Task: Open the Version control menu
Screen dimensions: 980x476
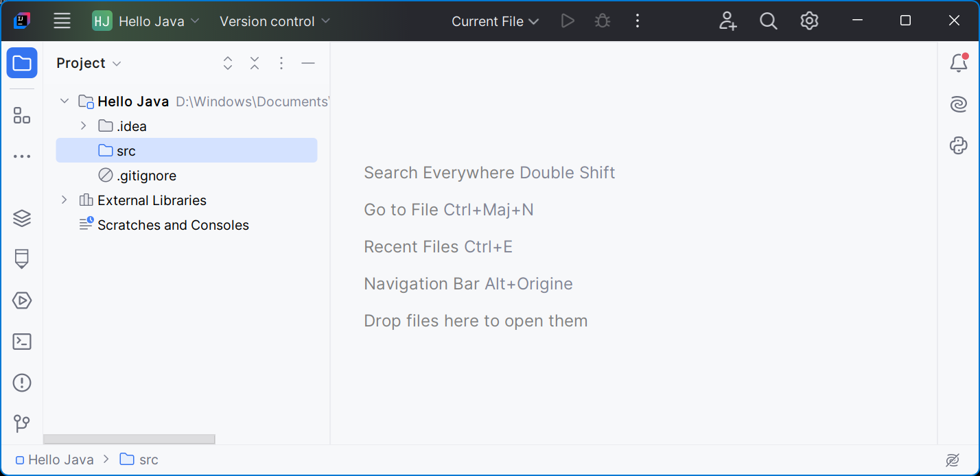Action: click(275, 21)
